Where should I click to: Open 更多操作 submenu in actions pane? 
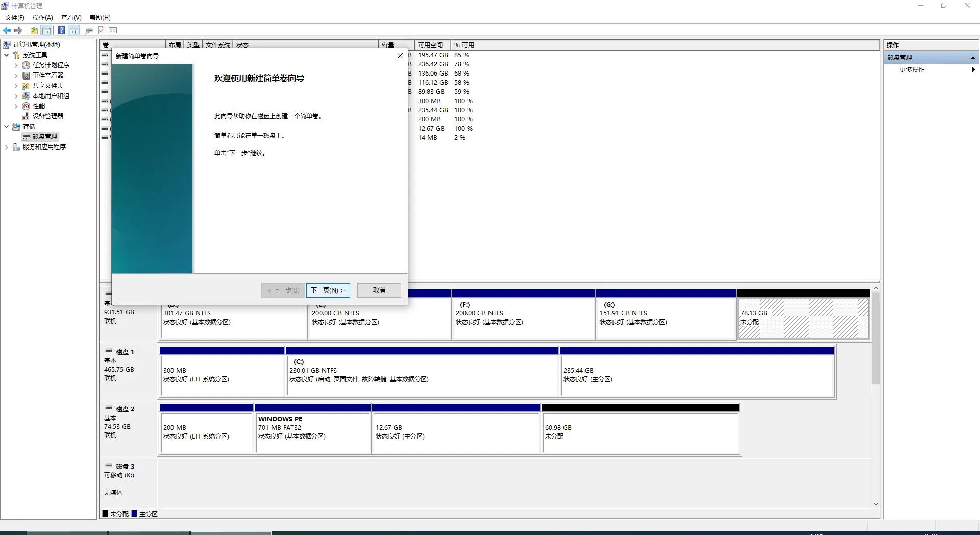912,70
